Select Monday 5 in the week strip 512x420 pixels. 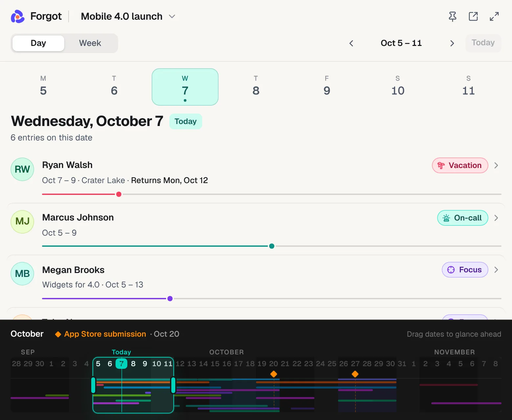(x=43, y=87)
